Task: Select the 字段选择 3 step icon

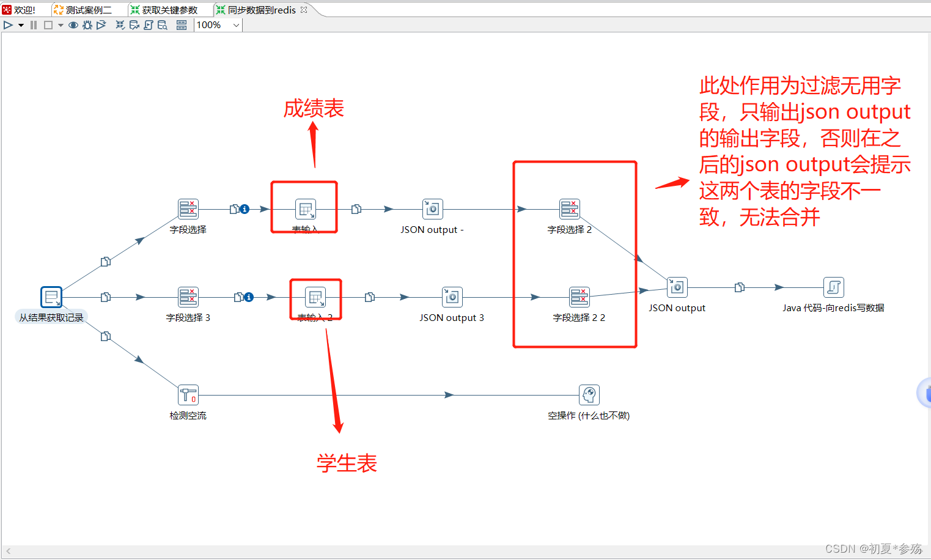Action: pyautogui.click(x=188, y=297)
